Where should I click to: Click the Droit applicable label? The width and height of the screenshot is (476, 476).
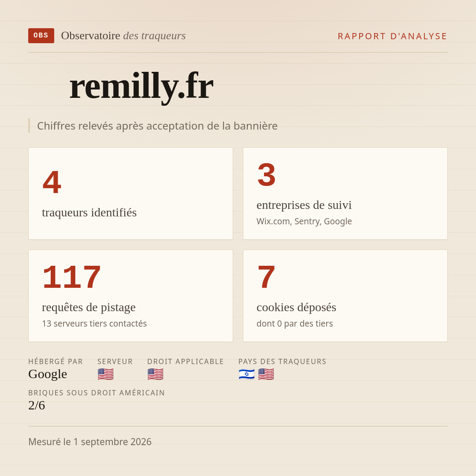click(186, 361)
